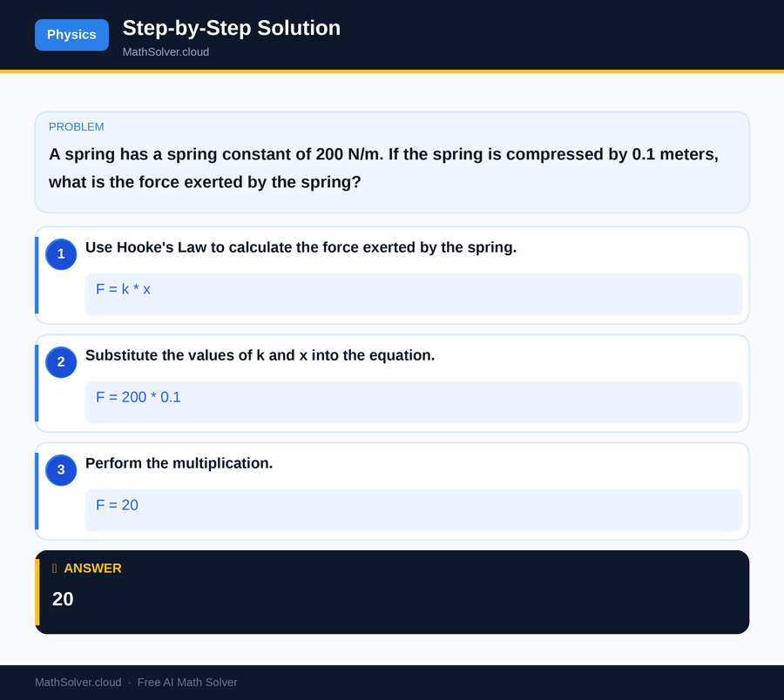Click the 'Use Hooke's Law' step title
Screen dimensions: 784x700
click(x=301, y=247)
